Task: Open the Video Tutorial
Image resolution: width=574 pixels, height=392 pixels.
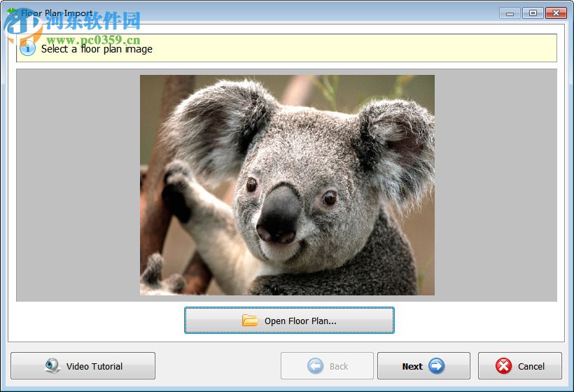Action: [83, 365]
